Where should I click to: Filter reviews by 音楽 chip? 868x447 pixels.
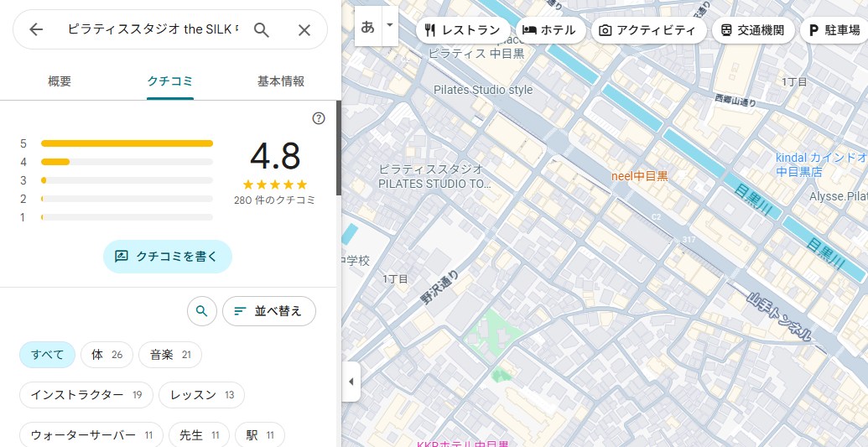point(170,355)
